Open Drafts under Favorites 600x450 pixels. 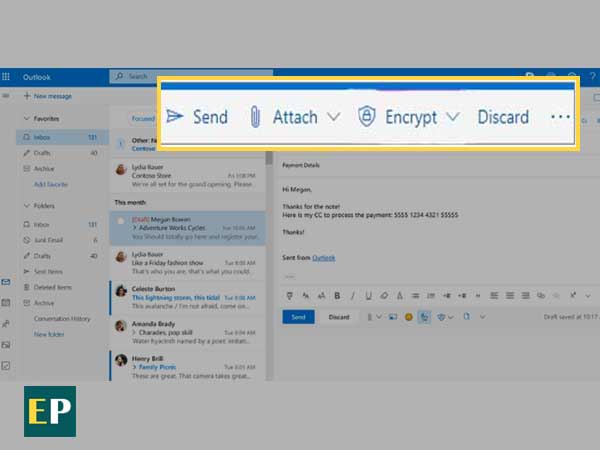pos(62,153)
